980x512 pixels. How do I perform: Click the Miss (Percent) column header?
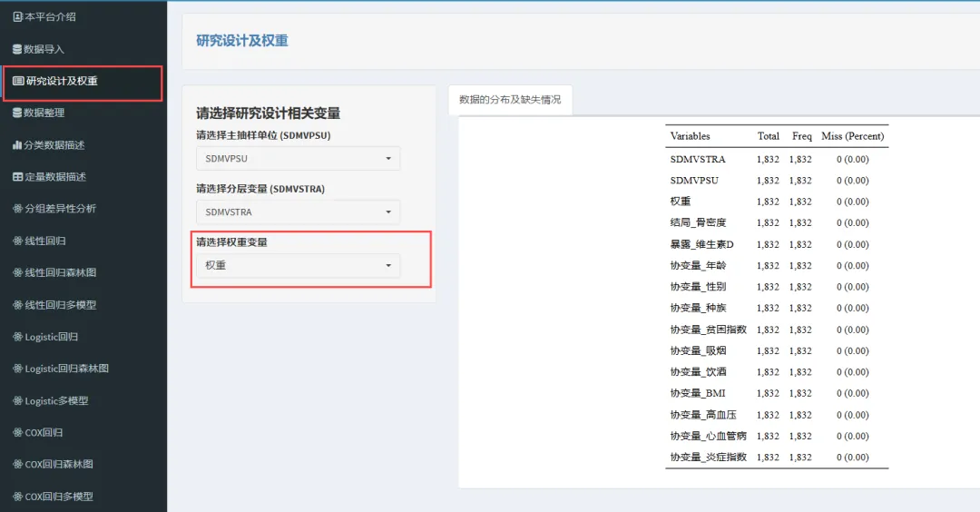coord(852,136)
